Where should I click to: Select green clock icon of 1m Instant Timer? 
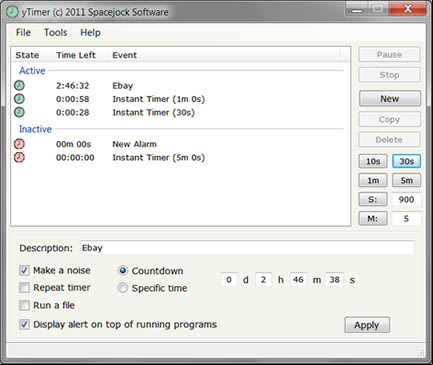point(19,99)
